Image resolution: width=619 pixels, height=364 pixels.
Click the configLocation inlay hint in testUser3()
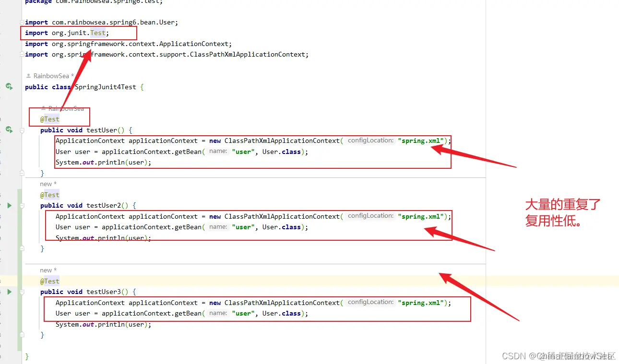pyautogui.click(x=370, y=302)
